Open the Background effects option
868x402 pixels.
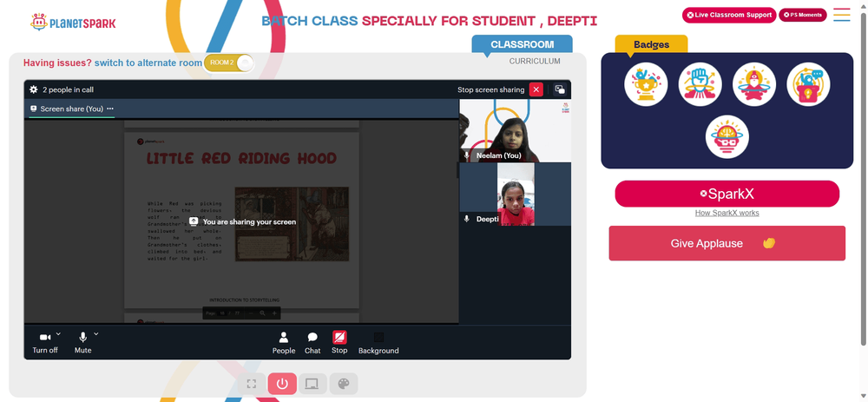(378, 343)
